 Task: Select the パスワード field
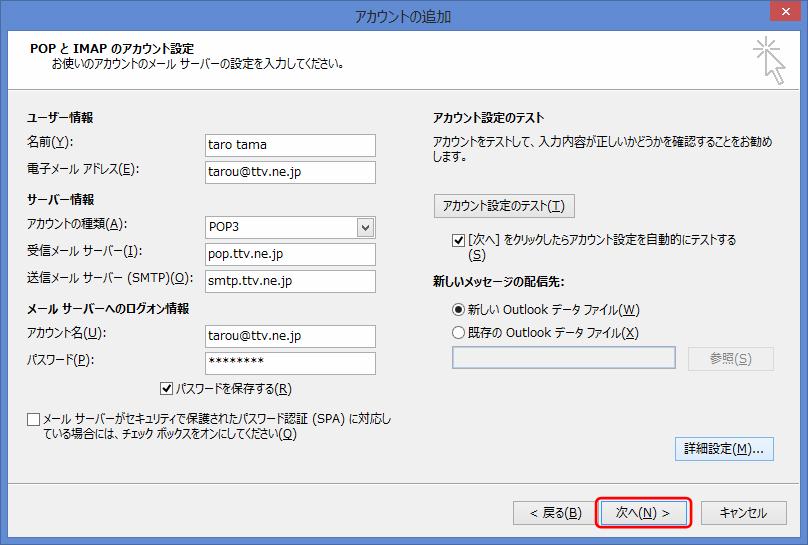click(289, 363)
